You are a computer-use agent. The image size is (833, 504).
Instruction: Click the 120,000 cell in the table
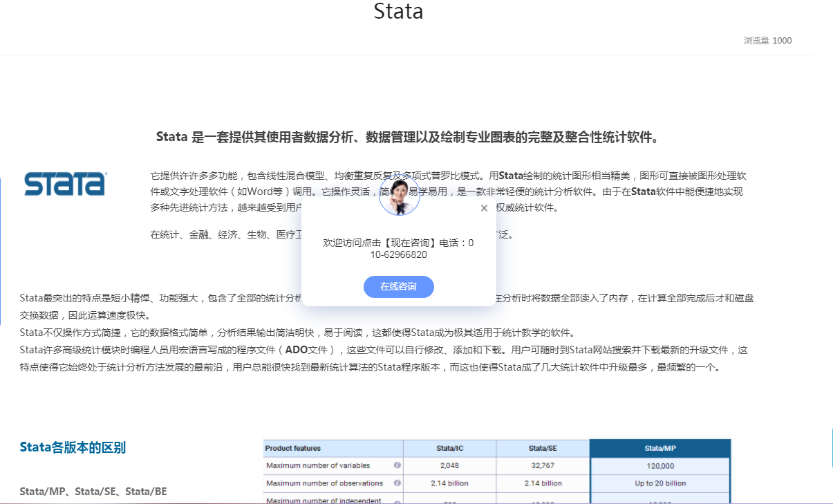pos(660,466)
